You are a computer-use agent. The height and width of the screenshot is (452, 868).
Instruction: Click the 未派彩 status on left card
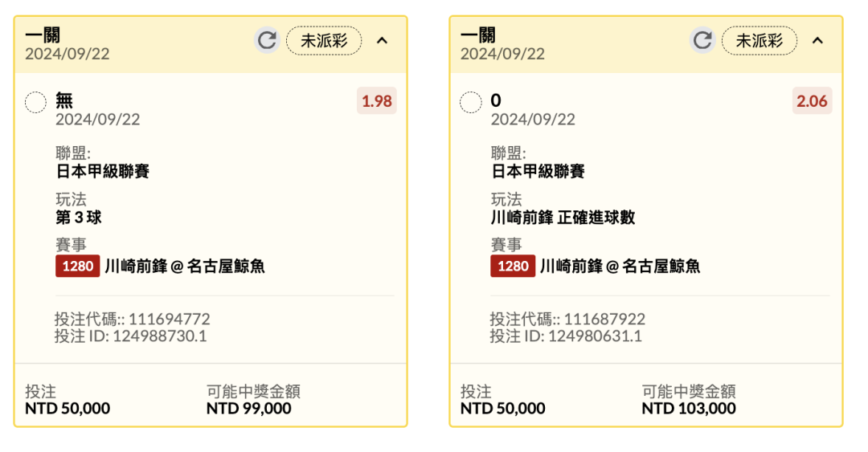(324, 40)
